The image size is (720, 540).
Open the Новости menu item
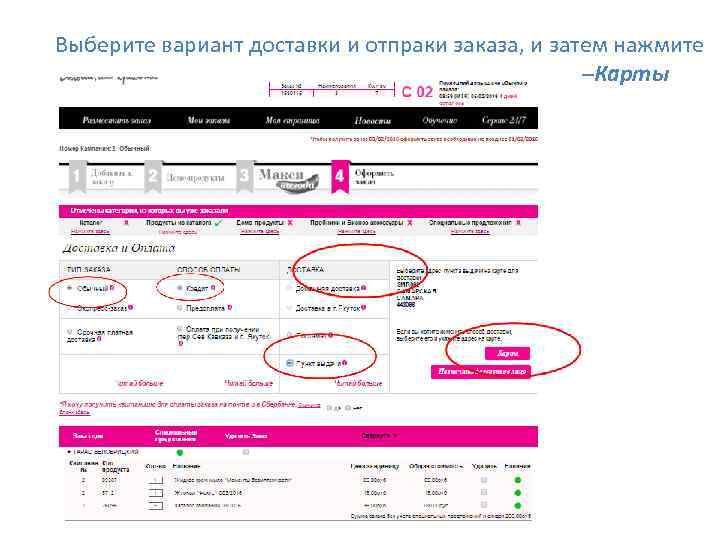[x=372, y=120]
